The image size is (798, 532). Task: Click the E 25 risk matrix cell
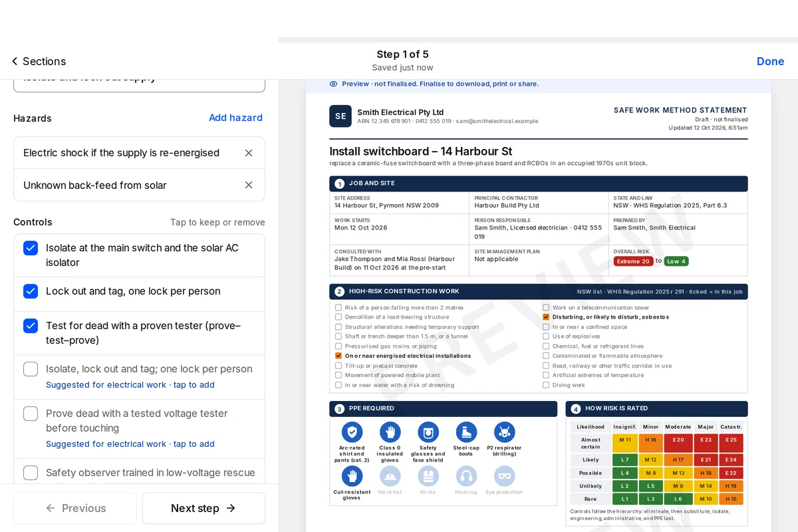[x=731, y=443]
